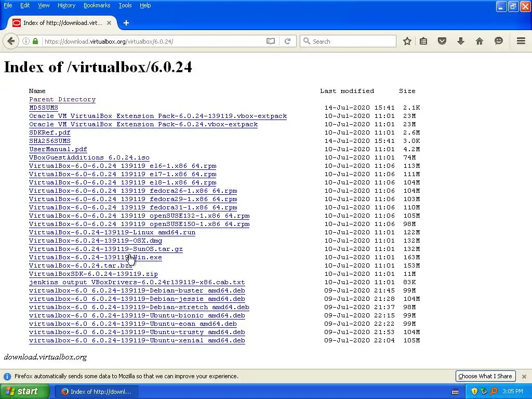Show site information icon in address bar
The height and width of the screenshot is (399, 532).
[x=26, y=42]
